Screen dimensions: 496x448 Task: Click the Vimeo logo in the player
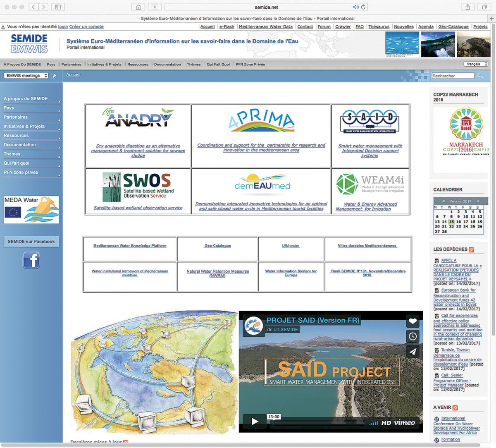pyautogui.click(x=404, y=423)
